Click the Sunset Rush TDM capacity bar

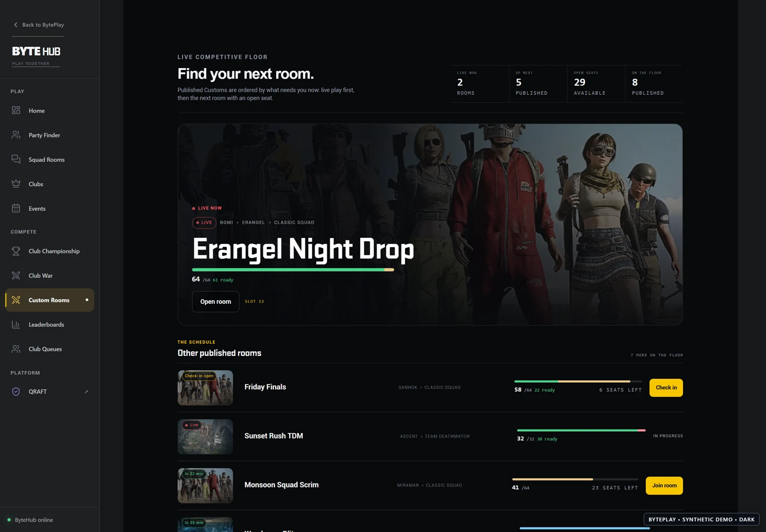coord(581,430)
